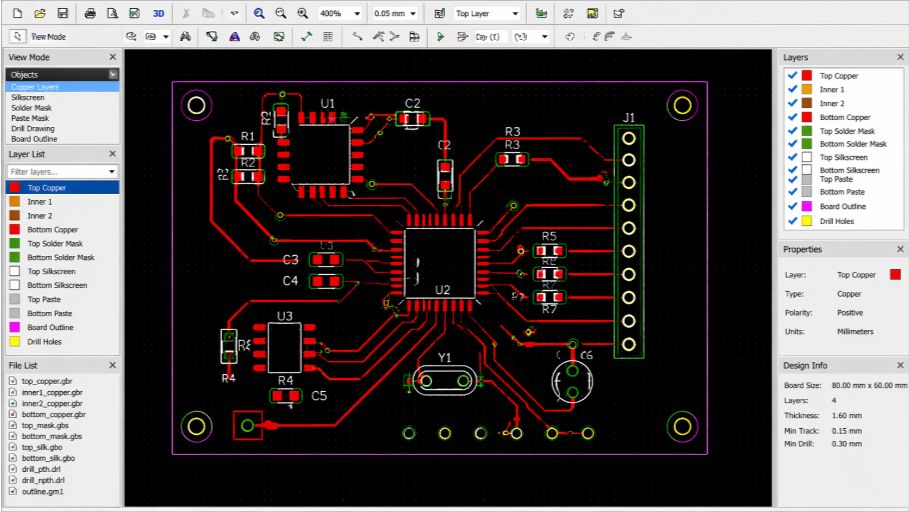Select Solder Mask in View Mode list
The width and height of the screenshot is (909, 512).
31,108
